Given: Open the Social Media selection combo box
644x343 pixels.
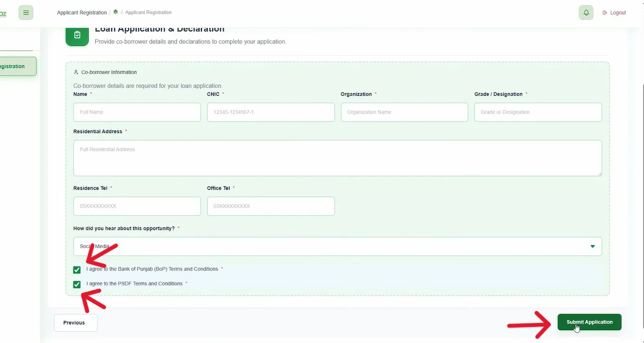Looking at the screenshot, I should pyautogui.click(x=338, y=246).
